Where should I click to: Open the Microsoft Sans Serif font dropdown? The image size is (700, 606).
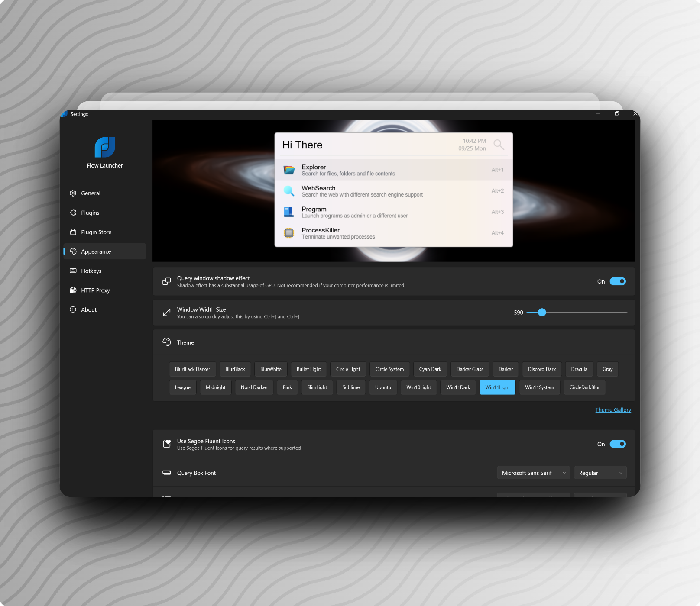tap(534, 473)
